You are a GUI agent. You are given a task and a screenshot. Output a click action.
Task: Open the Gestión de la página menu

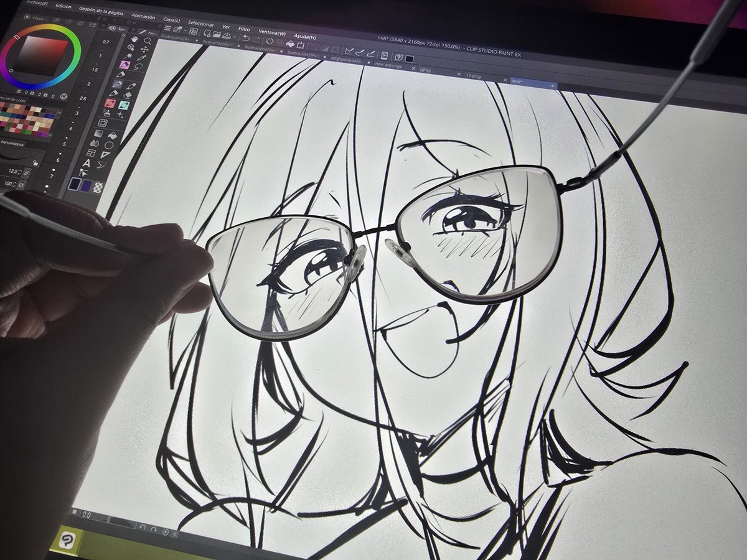101,11
